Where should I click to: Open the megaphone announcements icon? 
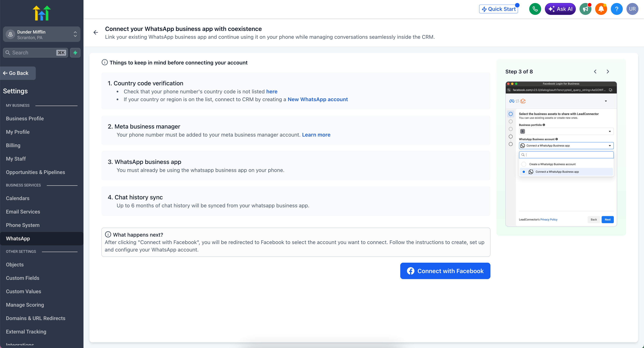pyautogui.click(x=585, y=9)
